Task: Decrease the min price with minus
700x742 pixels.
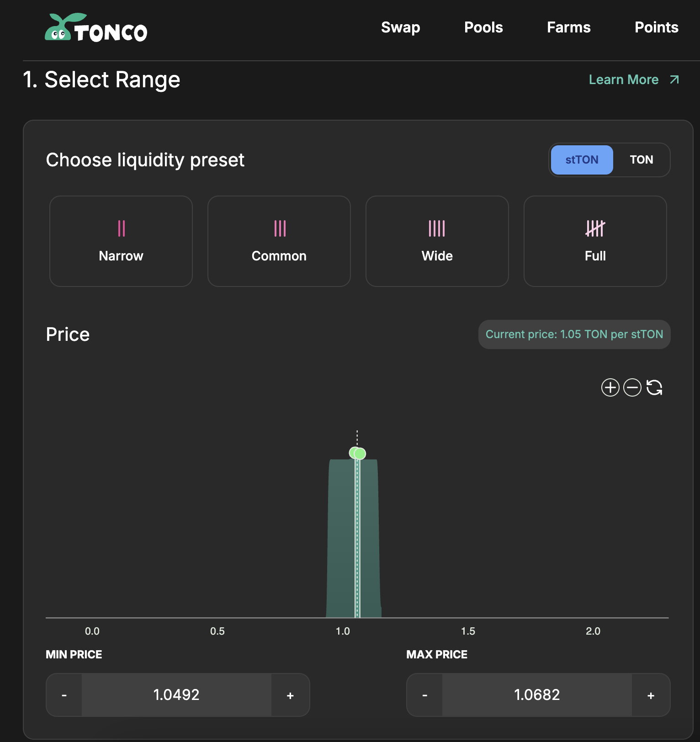Action: tap(64, 695)
